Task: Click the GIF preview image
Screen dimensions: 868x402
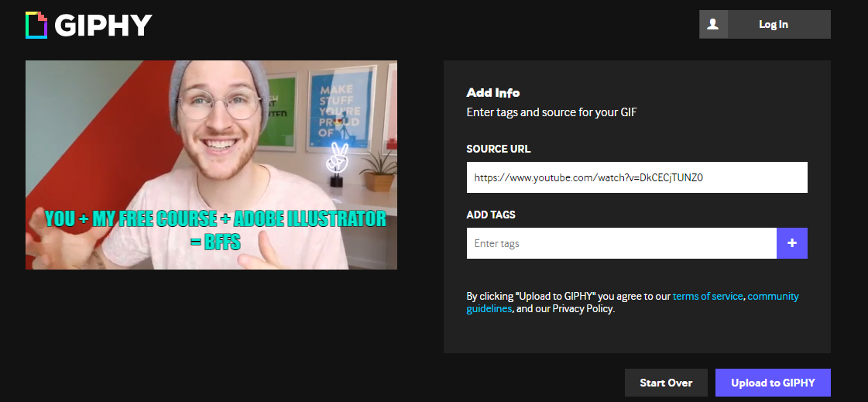Action: tap(211, 165)
